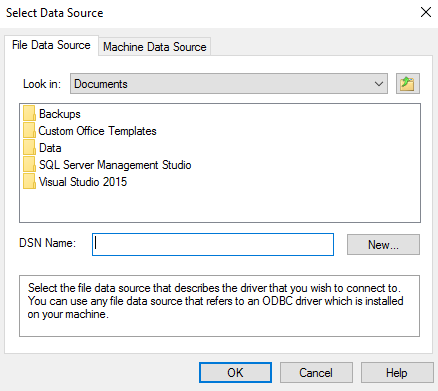Click the Backups folder icon
Screen dimensions: 438x391
[x=29, y=114]
